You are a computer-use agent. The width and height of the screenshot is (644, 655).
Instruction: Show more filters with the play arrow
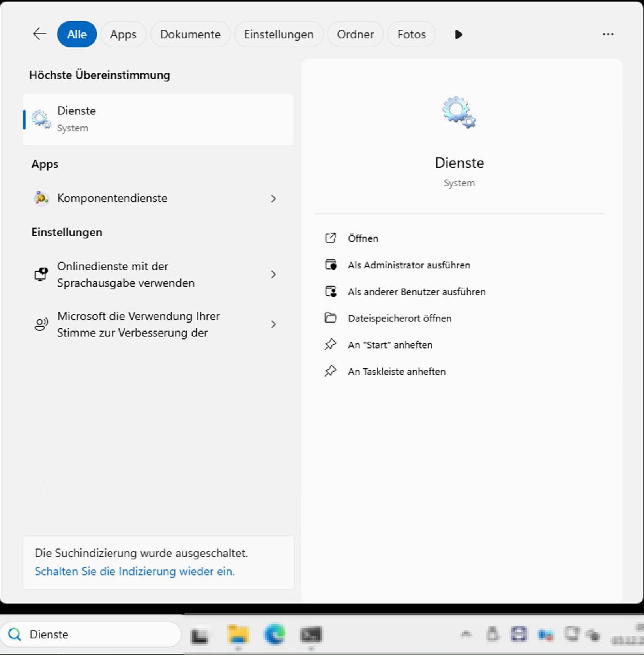pos(458,34)
